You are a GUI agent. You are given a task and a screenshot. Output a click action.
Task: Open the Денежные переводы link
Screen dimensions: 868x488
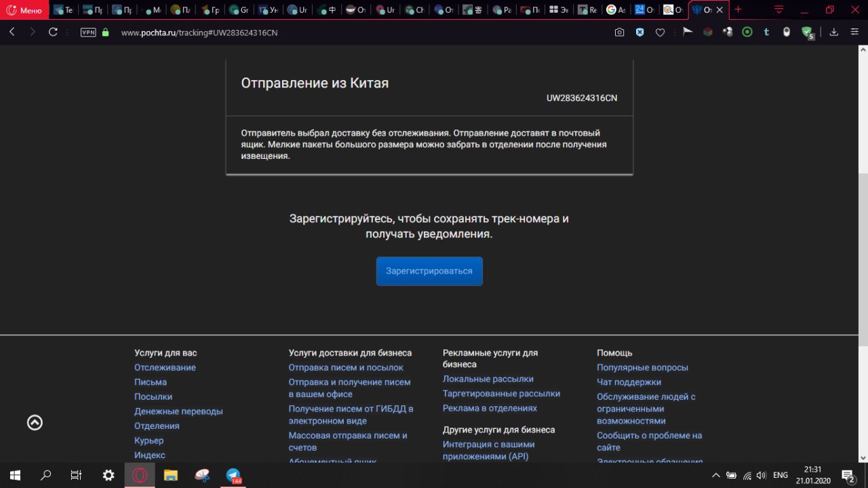point(178,411)
